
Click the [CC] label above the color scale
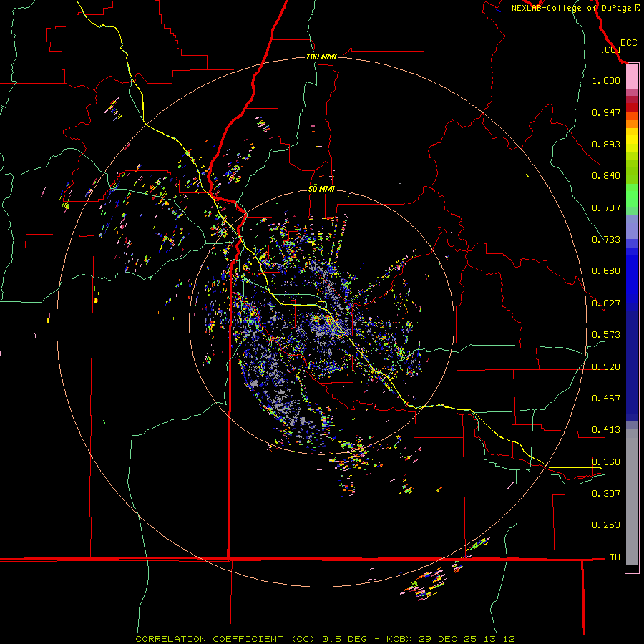(610, 49)
